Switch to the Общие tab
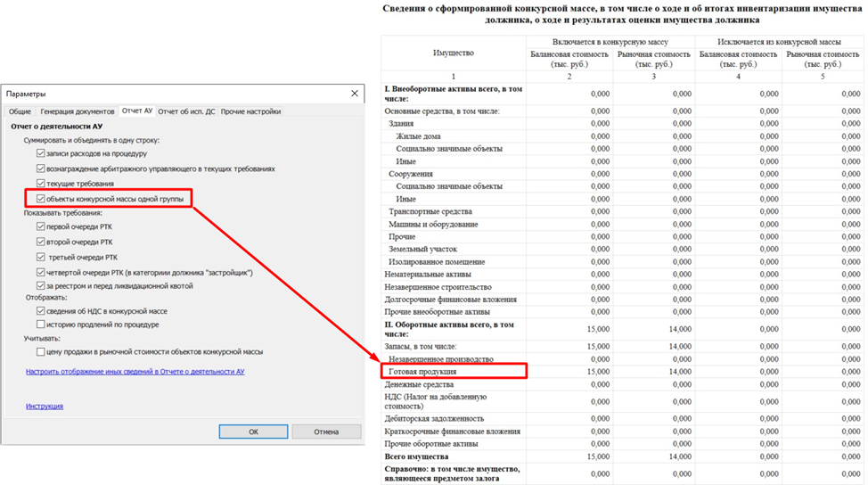868x485 pixels. point(20,111)
